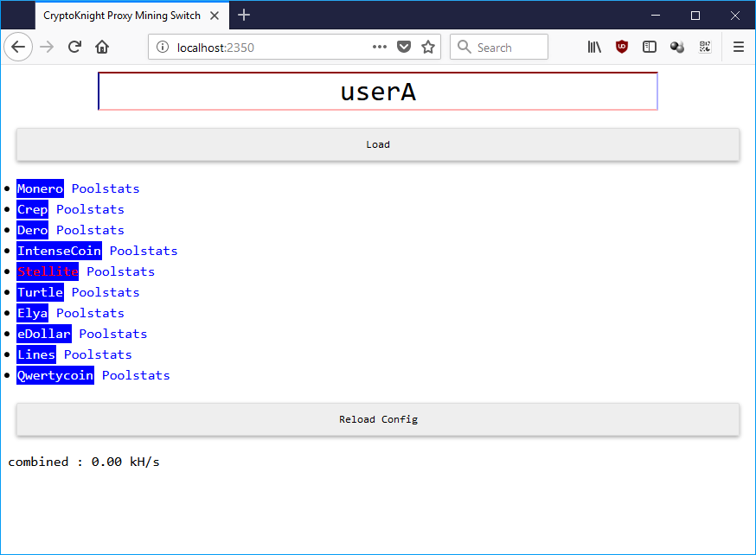Click the forward navigation arrow
Screen dimensions: 756x555
tap(47, 47)
